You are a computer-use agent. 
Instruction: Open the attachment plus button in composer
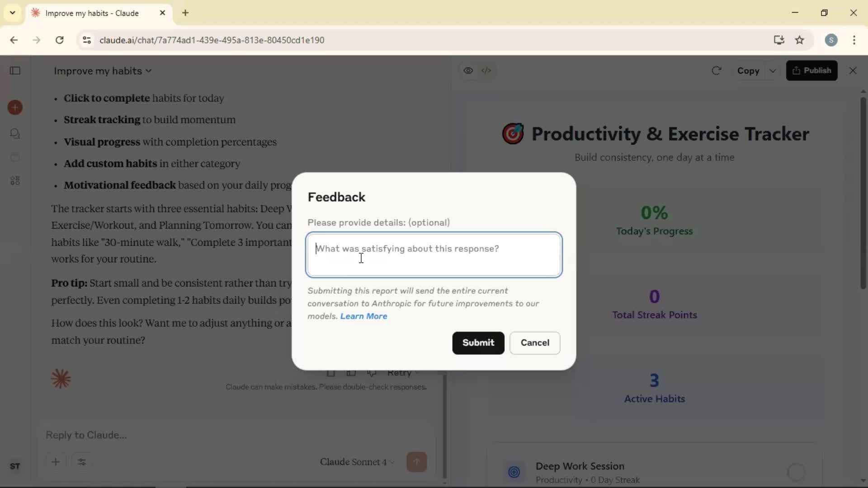pyautogui.click(x=56, y=462)
